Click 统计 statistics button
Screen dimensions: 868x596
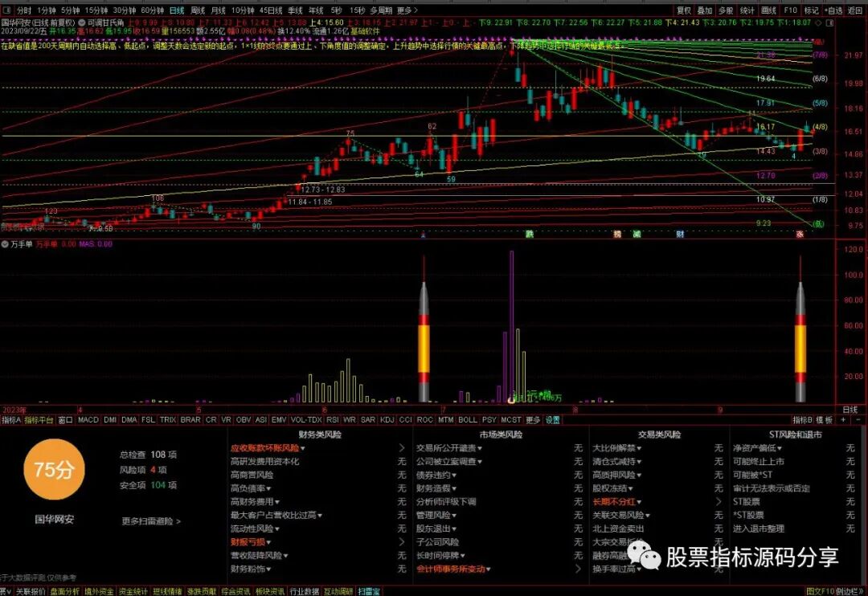747,10
